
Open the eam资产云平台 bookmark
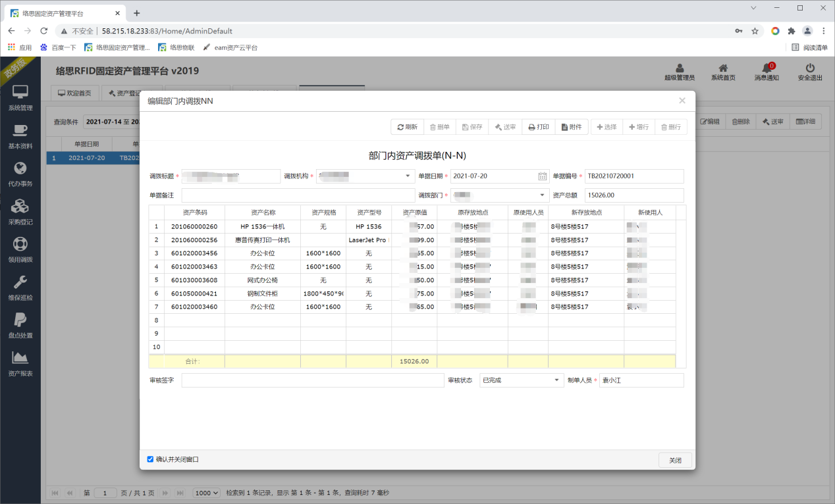230,47
